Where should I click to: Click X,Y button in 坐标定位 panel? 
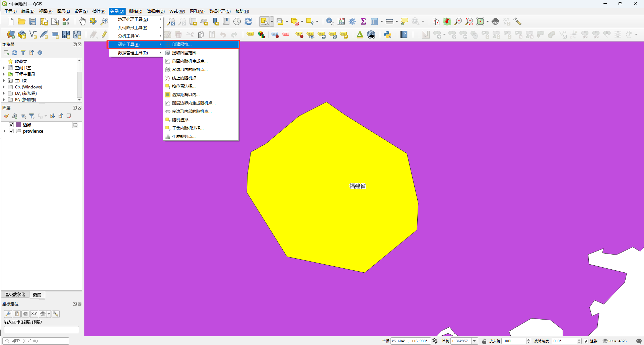34,314
